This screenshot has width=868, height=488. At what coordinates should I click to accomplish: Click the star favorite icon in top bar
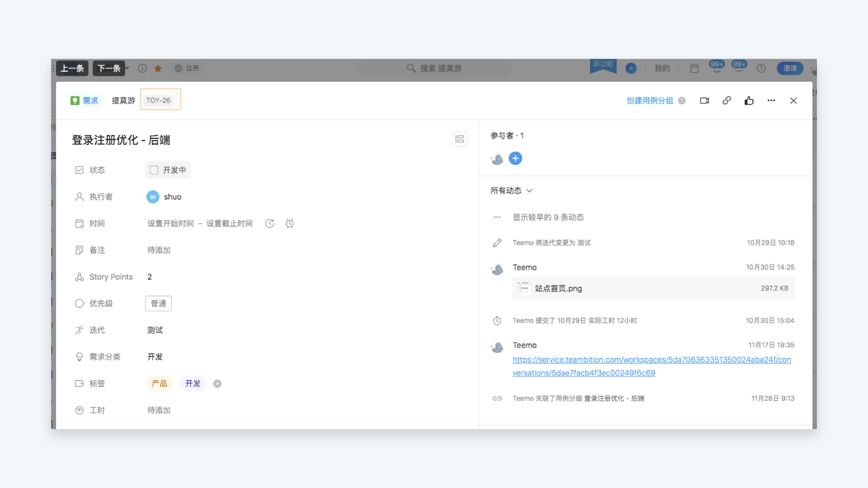coord(158,68)
